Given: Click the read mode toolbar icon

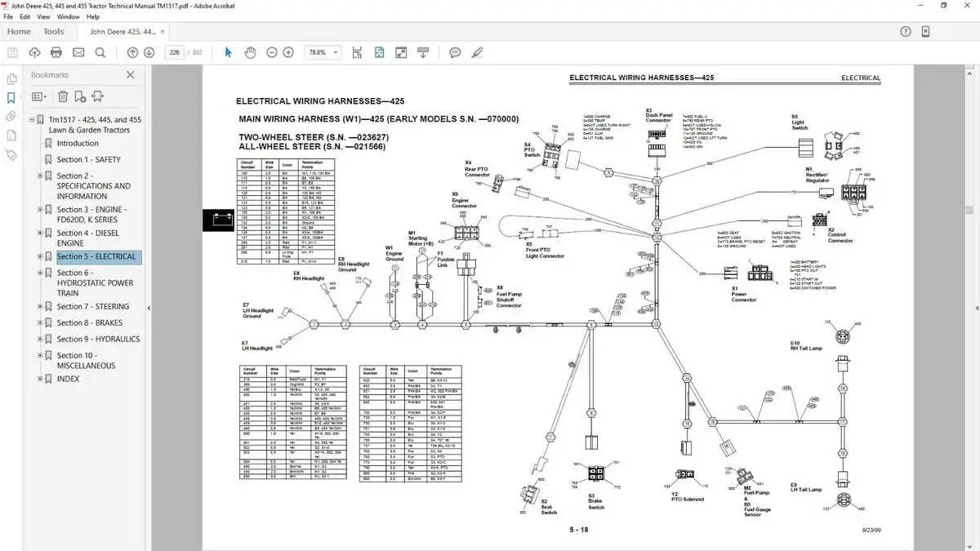Looking at the screenshot, I should [x=423, y=52].
